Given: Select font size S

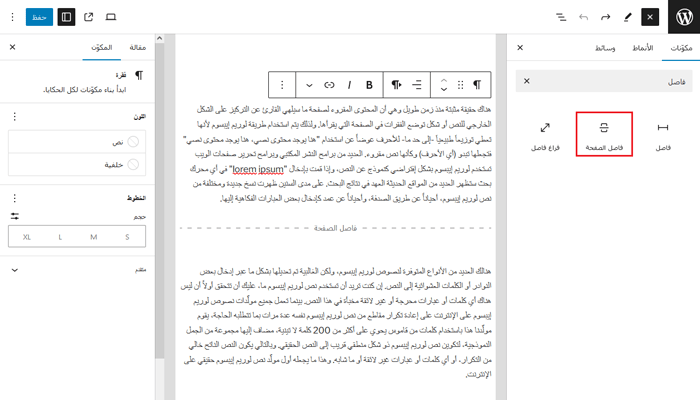Looking at the screenshot, I should [x=127, y=237].
